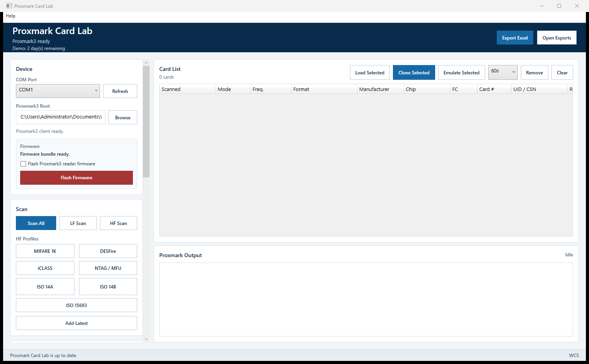Click the 'Demo: 2 day(s) remaining' text

pos(39,48)
